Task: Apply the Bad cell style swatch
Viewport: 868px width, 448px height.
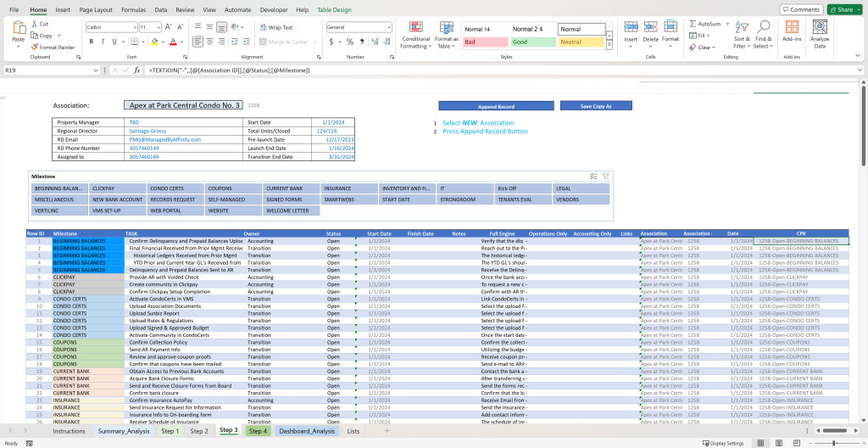Action: point(486,42)
